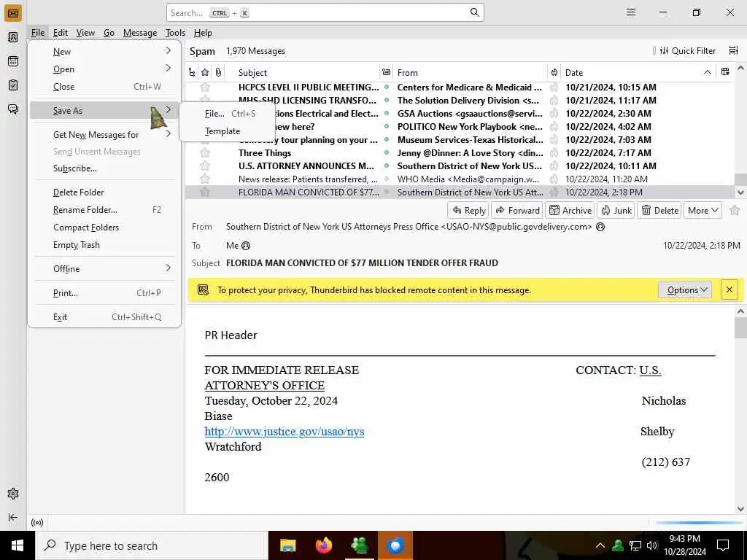Open the Calendar from the left sidebar
The height and width of the screenshot is (560, 747).
(13, 61)
